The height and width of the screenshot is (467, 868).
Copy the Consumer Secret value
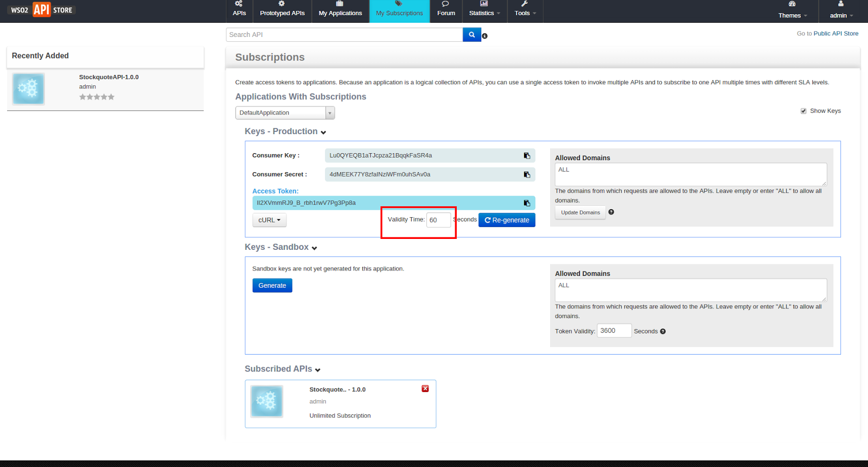point(527,175)
